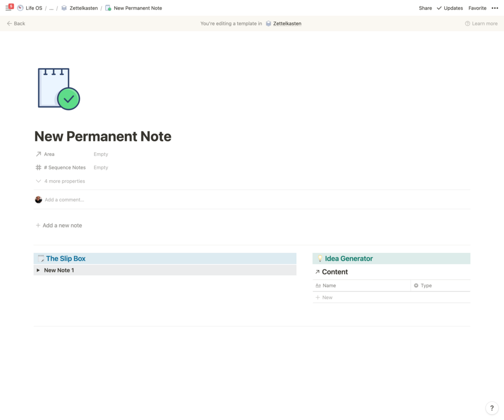Open the # Sequence Notes property label
Screen dimensions: 504x420
65,168
